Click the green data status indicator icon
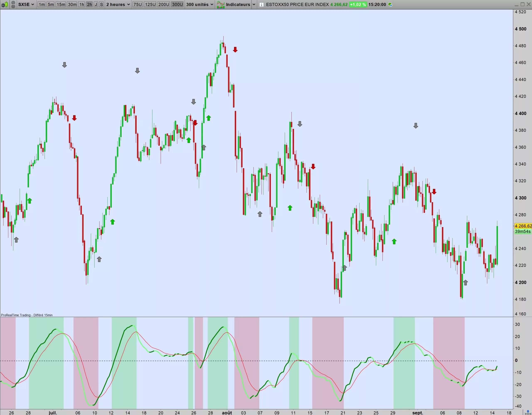 pos(390,5)
